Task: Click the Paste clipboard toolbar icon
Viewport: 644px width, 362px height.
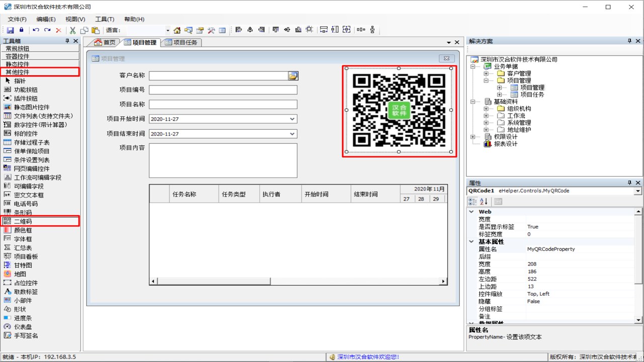Action: click(96, 30)
